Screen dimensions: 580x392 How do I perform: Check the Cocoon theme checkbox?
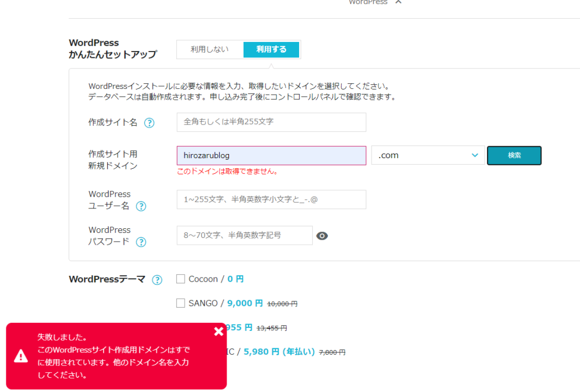[x=181, y=279]
